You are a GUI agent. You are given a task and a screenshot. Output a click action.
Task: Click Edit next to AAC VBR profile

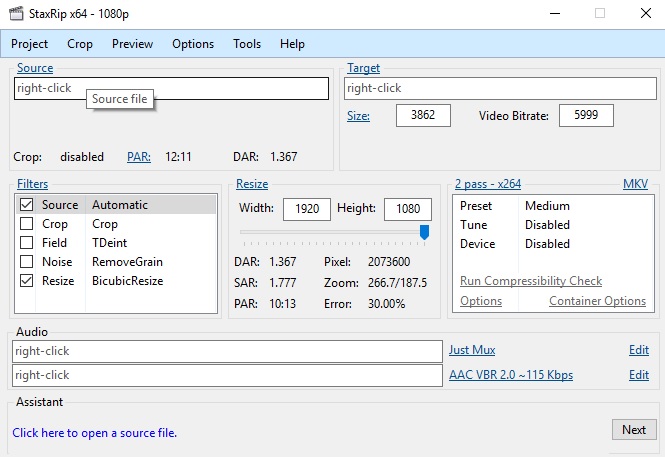[x=639, y=375]
